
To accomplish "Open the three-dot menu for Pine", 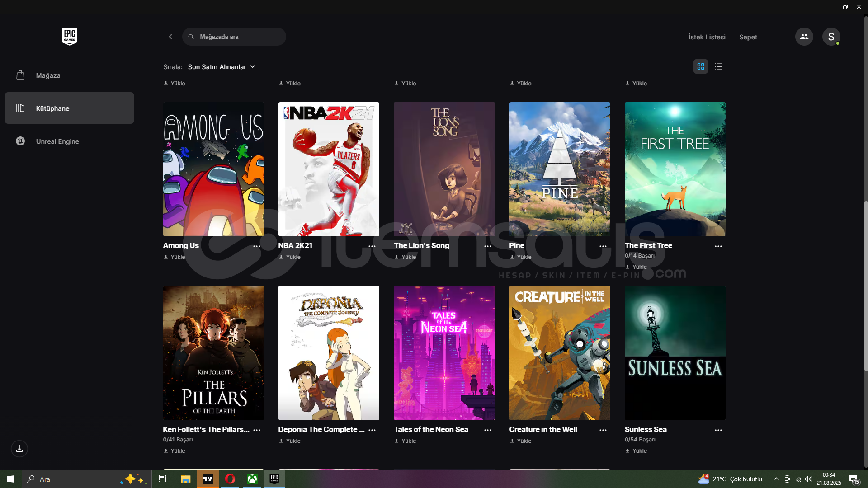I will [603, 246].
